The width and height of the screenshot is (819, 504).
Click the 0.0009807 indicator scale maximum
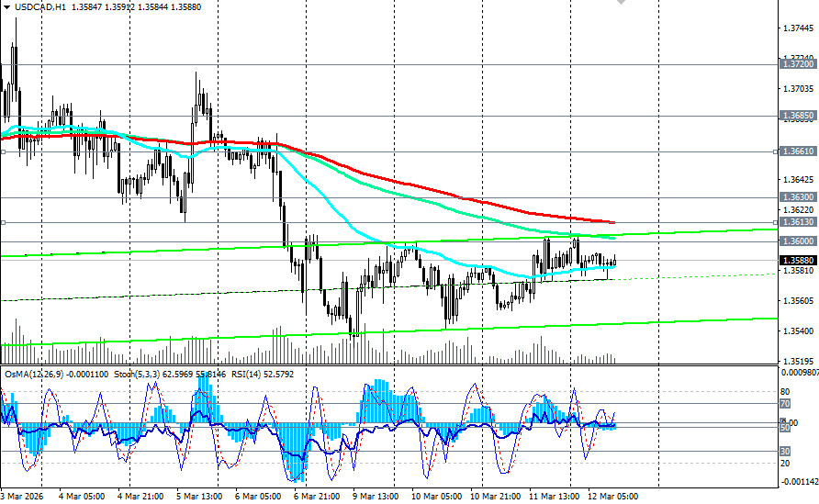click(x=800, y=373)
